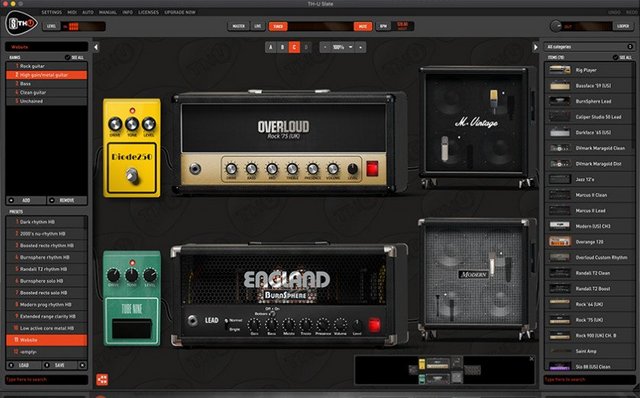Click the BurnSphere Lead thumbnail icon
The height and width of the screenshot is (398, 640).
click(x=560, y=101)
